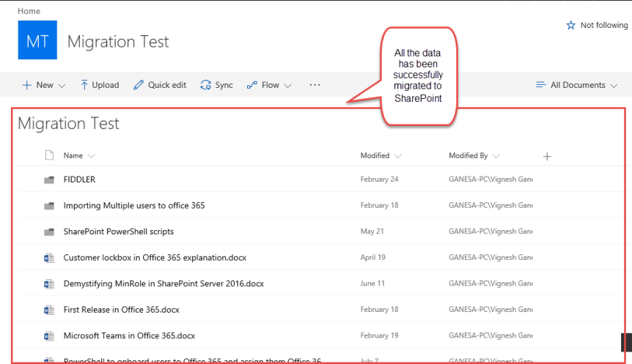Expand the Flow dropdown
The image size is (632, 364).
tap(269, 85)
